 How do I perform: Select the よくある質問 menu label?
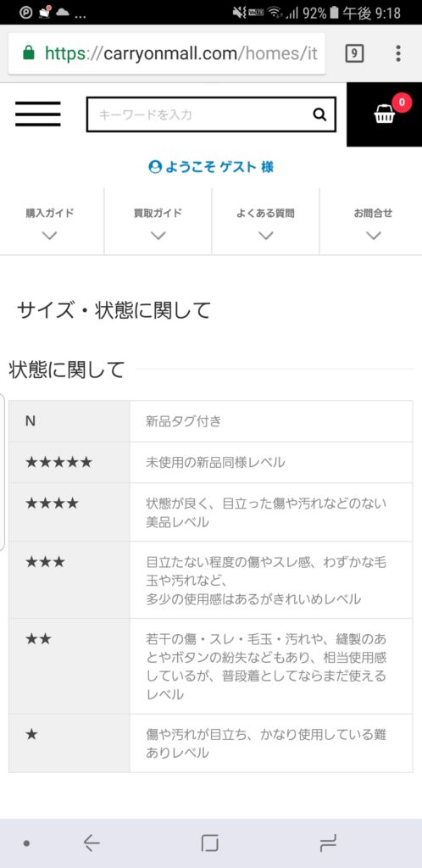[x=266, y=213]
